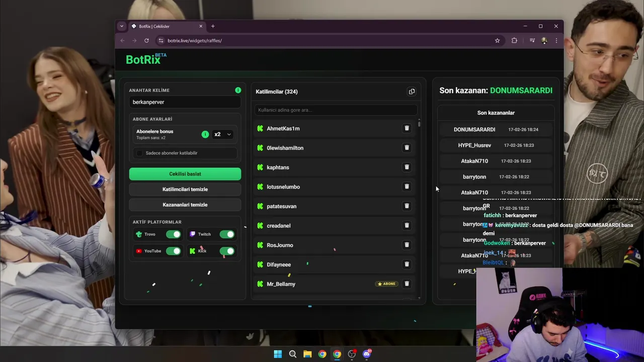Click the address bar URL
This screenshot has width=644, height=362.
[195, 41]
